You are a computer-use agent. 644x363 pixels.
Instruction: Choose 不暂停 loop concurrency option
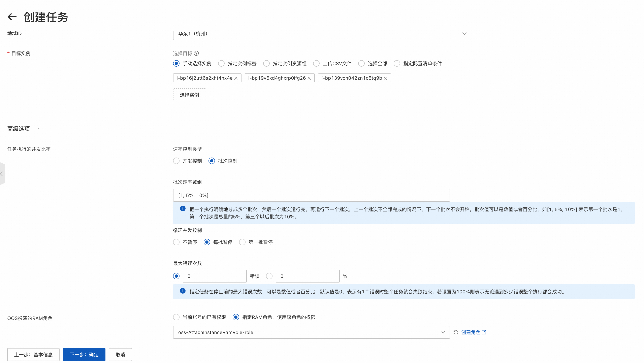click(176, 242)
